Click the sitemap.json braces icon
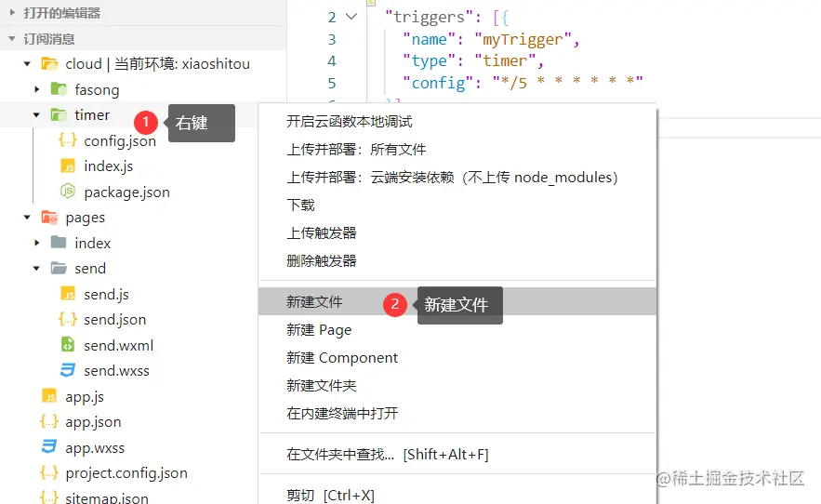 (49, 497)
